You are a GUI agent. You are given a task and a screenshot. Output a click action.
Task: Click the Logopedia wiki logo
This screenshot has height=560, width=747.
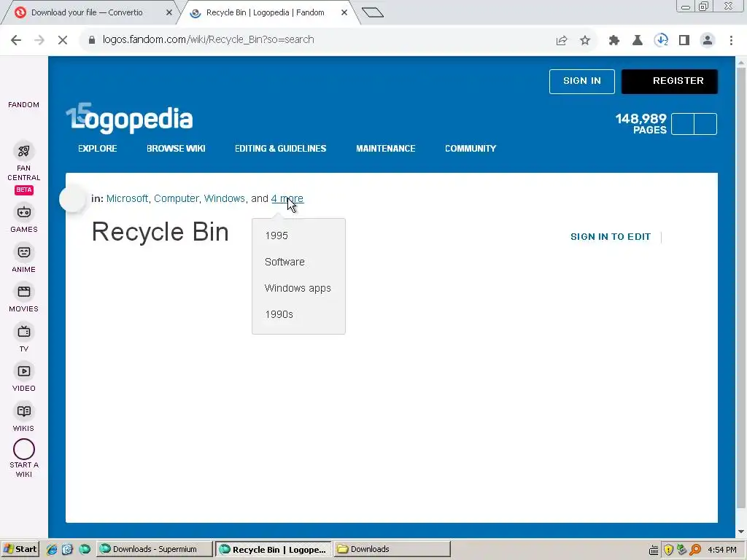pyautogui.click(x=129, y=118)
